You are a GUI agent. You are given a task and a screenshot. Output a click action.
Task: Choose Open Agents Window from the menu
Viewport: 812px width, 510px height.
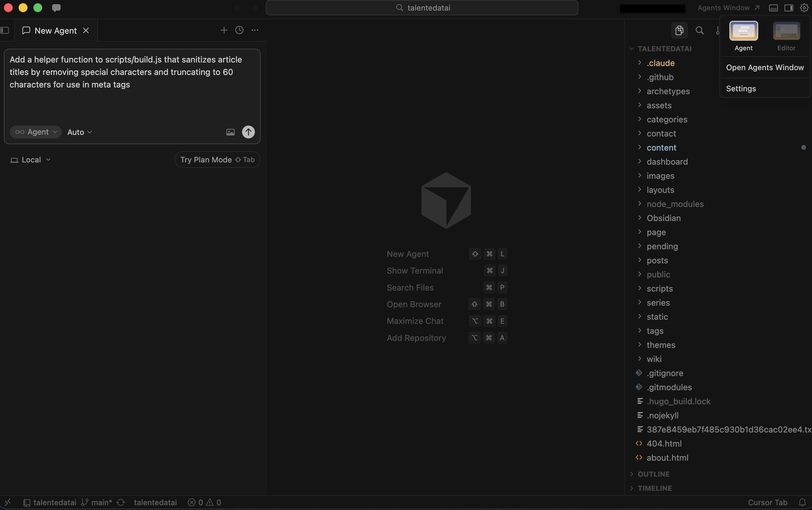coord(764,67)
